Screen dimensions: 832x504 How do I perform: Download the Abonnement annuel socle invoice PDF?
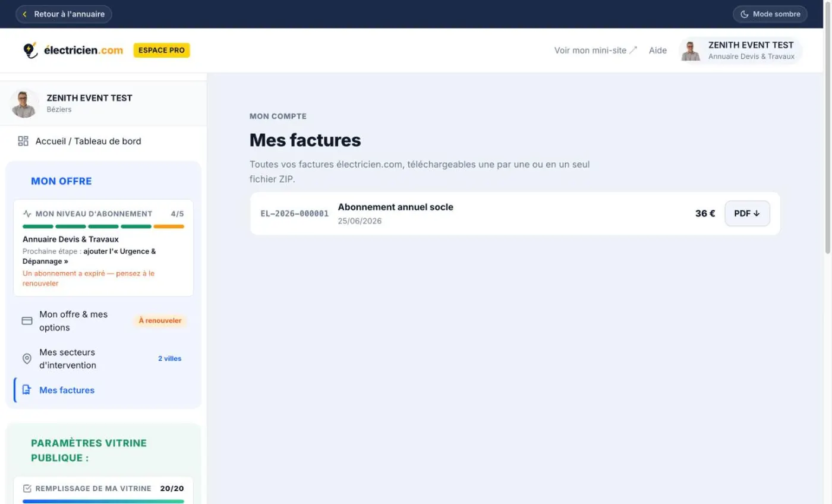747,214
